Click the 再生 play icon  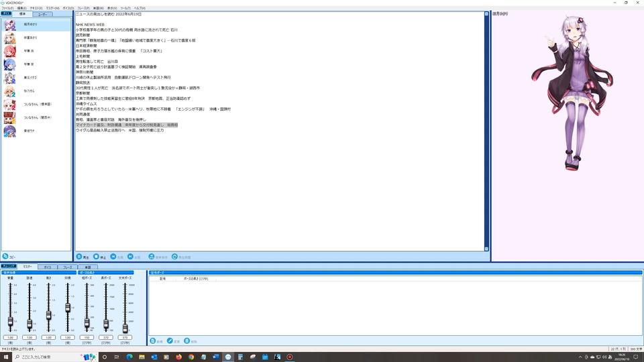tap(79, 257)
